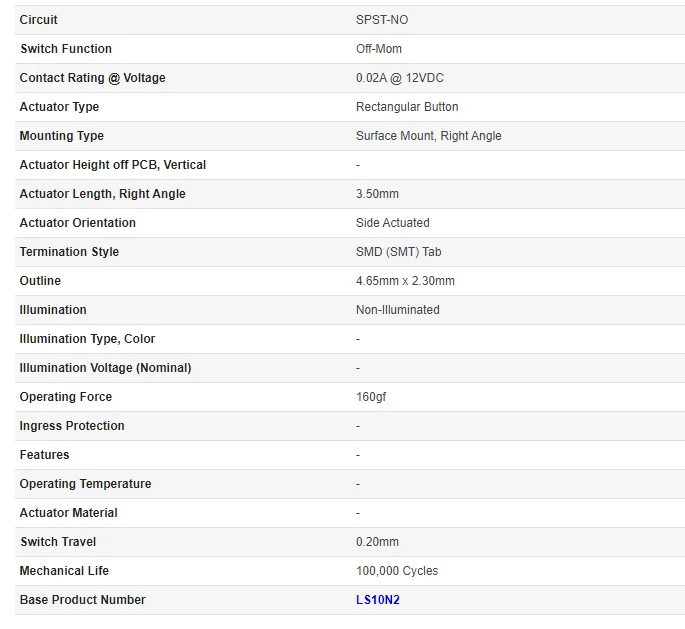This screenshot has width=685, height=629.
Task: Click 'Surface Mount, Right Angle' value
Action: (429, 136)
